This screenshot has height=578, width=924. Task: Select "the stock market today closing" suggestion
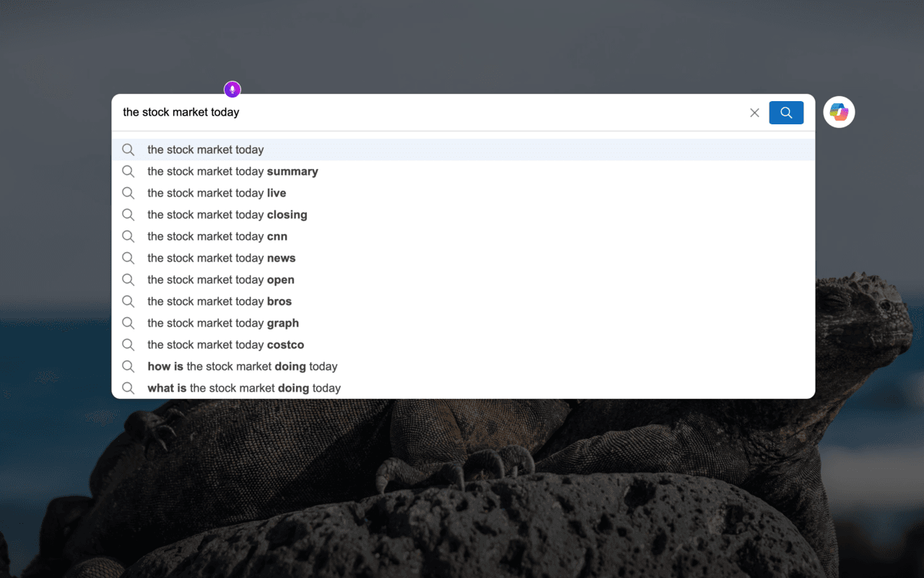[227, 215]
